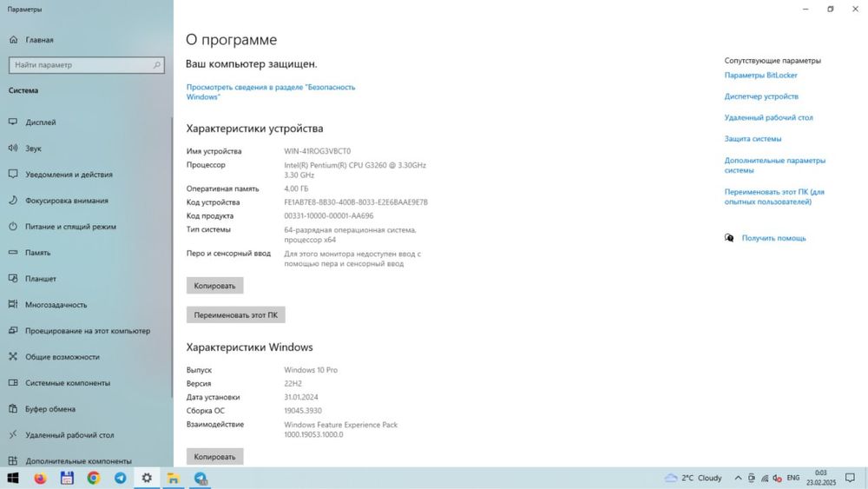Click the Дополнительные компоненты sidebar icon
This screenshot has height=489, width=868.
13,460
